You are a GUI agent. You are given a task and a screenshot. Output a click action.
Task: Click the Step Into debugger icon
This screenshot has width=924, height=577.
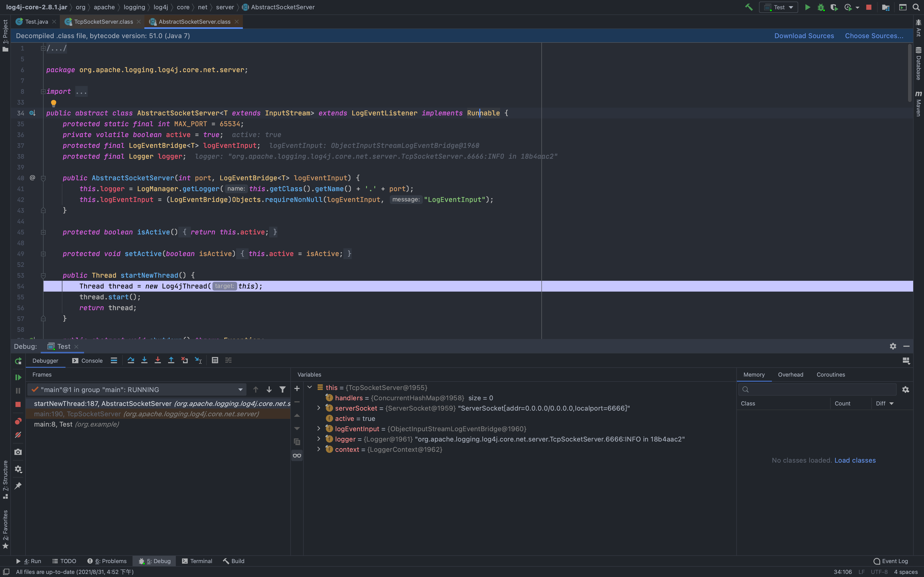(144, 360)
